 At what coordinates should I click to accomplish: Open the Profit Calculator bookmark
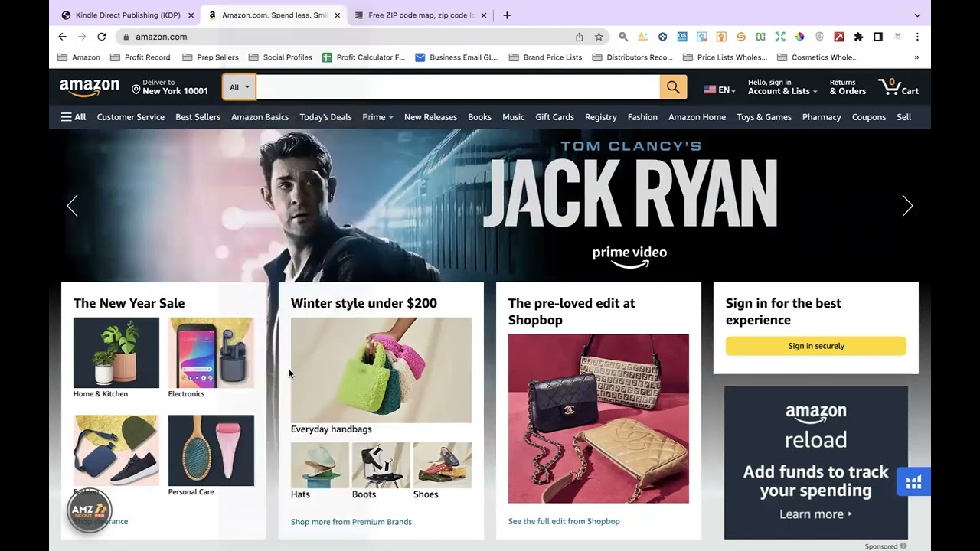pyautogui.click(x=364, y=57)
